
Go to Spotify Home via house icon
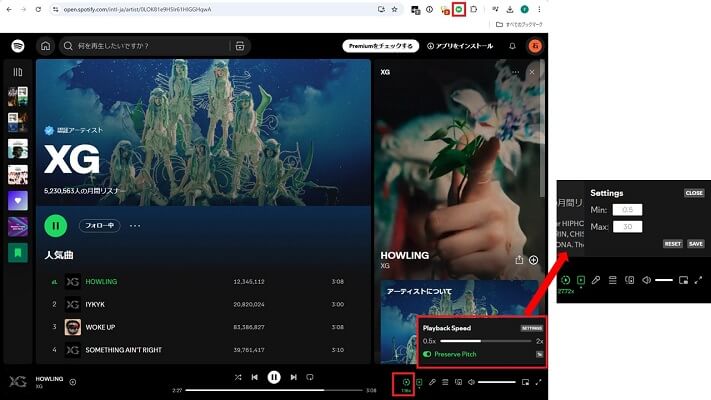[45, 46]
